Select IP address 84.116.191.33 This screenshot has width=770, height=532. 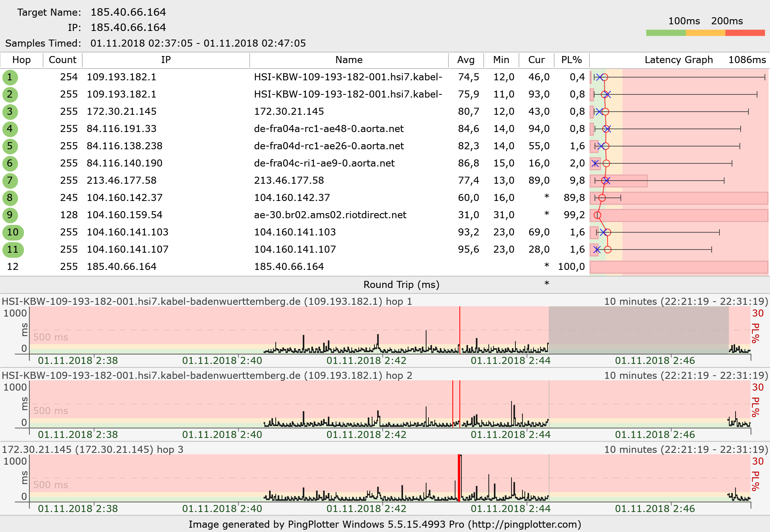point(122,129)
